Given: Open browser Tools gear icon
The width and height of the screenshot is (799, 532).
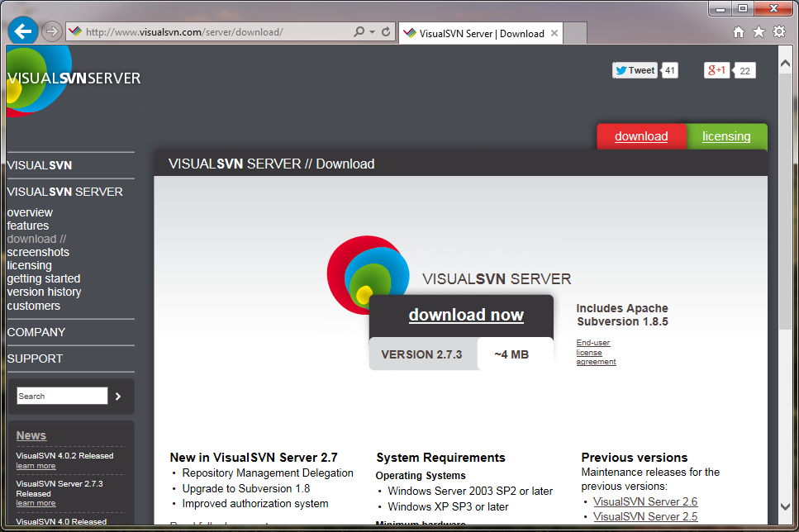Looking at the screenshot, I should pos(779,32).
